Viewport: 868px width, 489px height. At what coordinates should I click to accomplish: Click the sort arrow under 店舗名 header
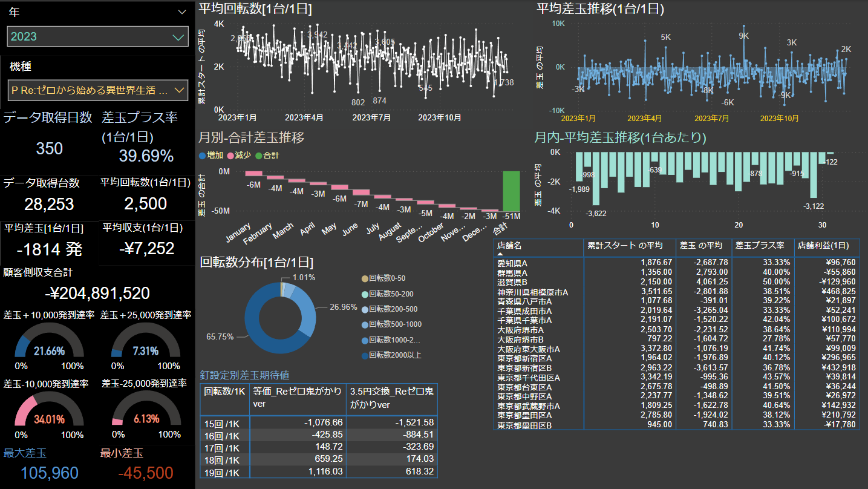[500, 254]
